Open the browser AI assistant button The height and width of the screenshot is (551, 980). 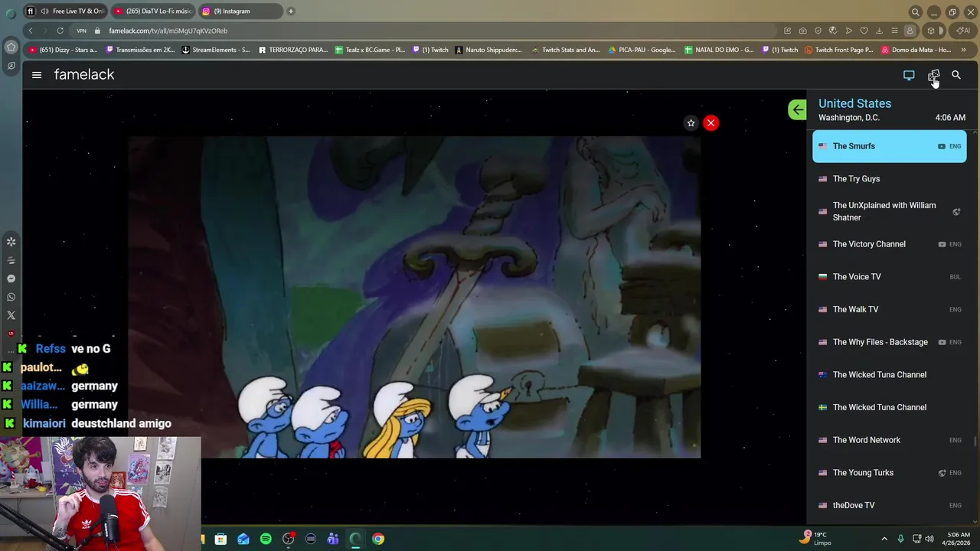click(x=963, y=31)
